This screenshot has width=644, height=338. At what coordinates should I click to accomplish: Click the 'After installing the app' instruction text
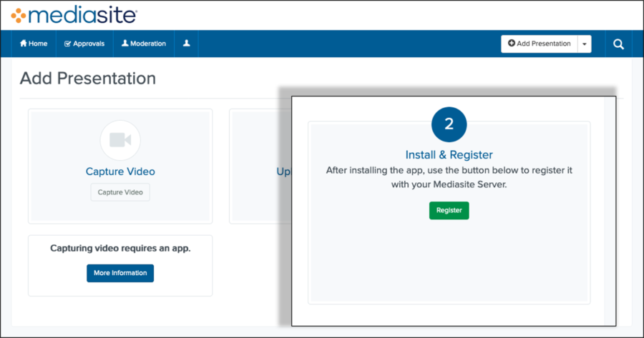(449, 177)
